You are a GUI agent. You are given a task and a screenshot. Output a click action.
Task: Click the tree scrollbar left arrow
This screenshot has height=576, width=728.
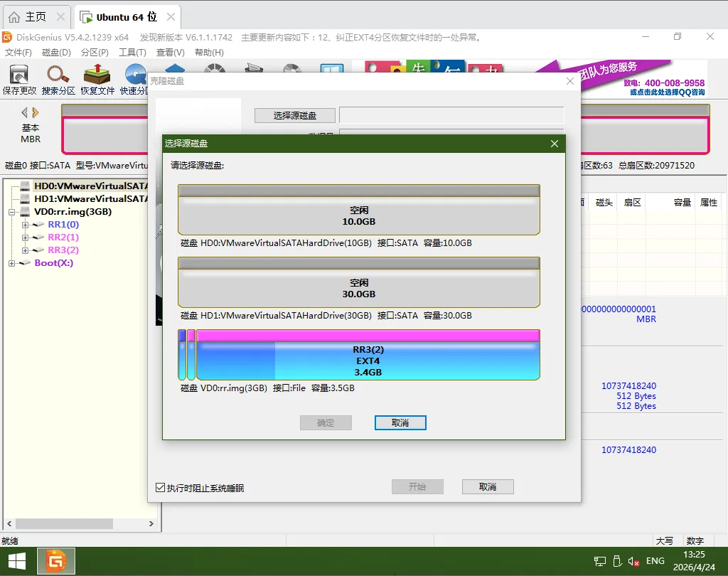coord(9,523)
